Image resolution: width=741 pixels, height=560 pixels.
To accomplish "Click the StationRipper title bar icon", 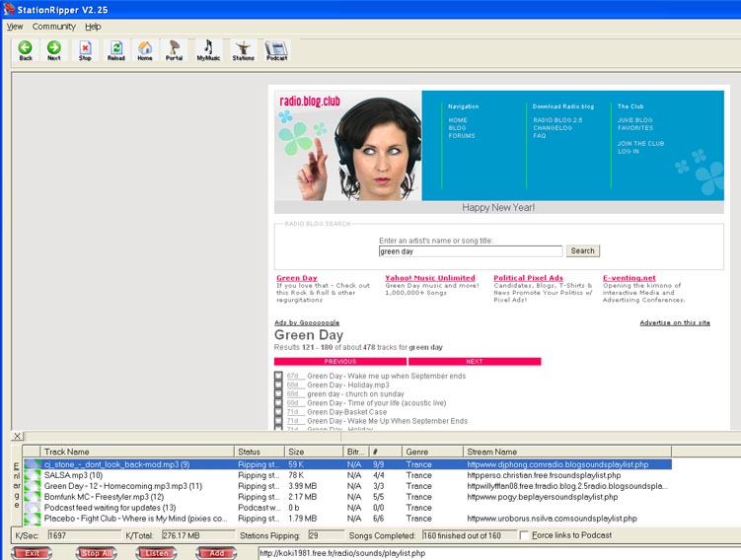I will (9, 9).
